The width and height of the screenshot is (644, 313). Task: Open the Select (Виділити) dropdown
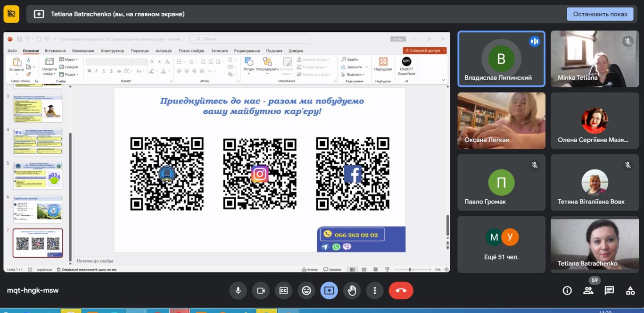tap(353, 74)
